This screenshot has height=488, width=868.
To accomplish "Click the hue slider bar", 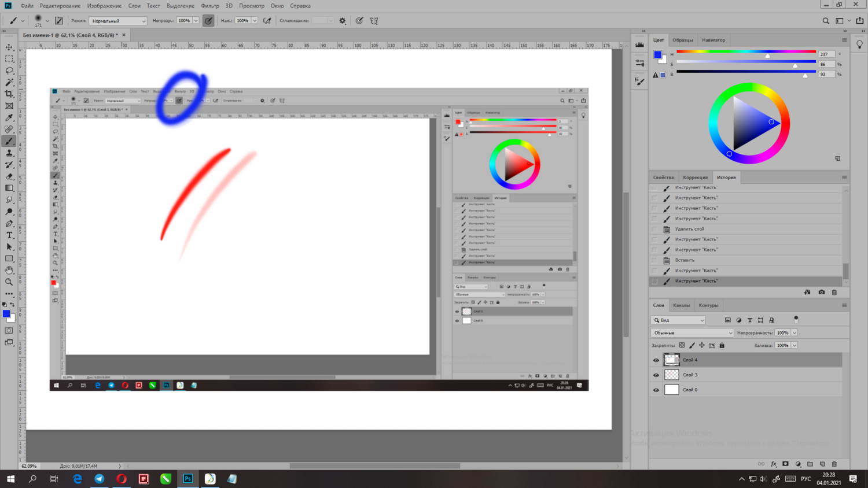I will (x=746, y=52).
